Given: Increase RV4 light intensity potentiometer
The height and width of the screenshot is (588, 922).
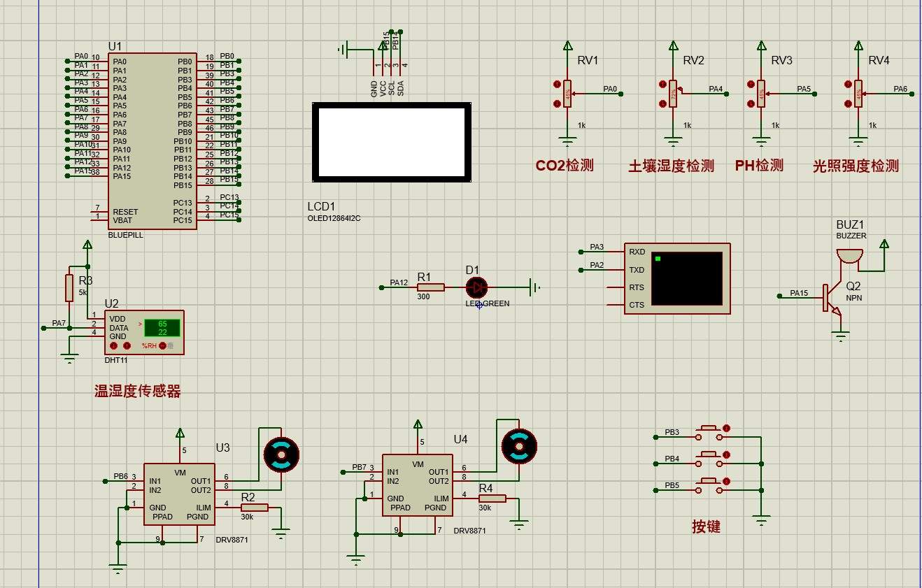Looking at the screenshot, I should (848, 84).
